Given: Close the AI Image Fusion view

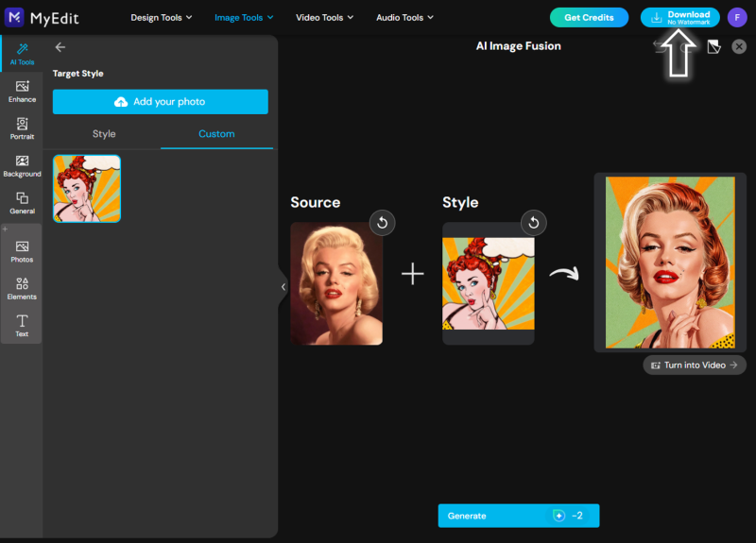Looking at the screenshot, I should [739, 46].
